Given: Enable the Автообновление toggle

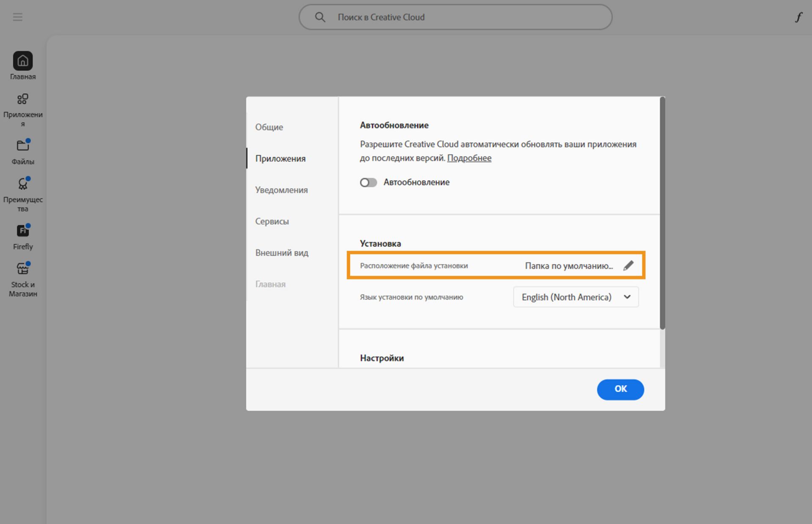Looking at the screenshot, I should 368,183.
